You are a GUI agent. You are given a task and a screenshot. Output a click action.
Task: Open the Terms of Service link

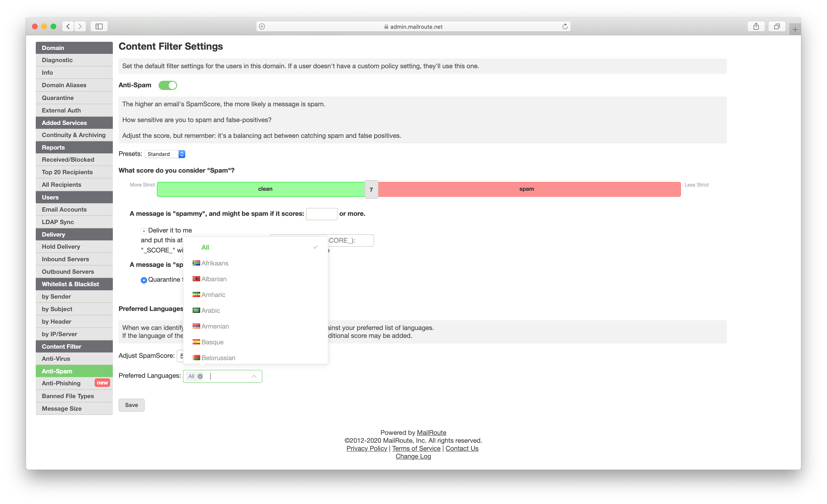click(416, 448)
